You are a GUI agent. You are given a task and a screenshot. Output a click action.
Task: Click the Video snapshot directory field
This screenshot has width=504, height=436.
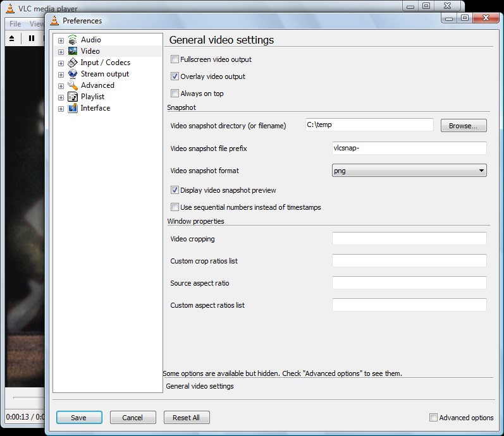click(369, 124)
